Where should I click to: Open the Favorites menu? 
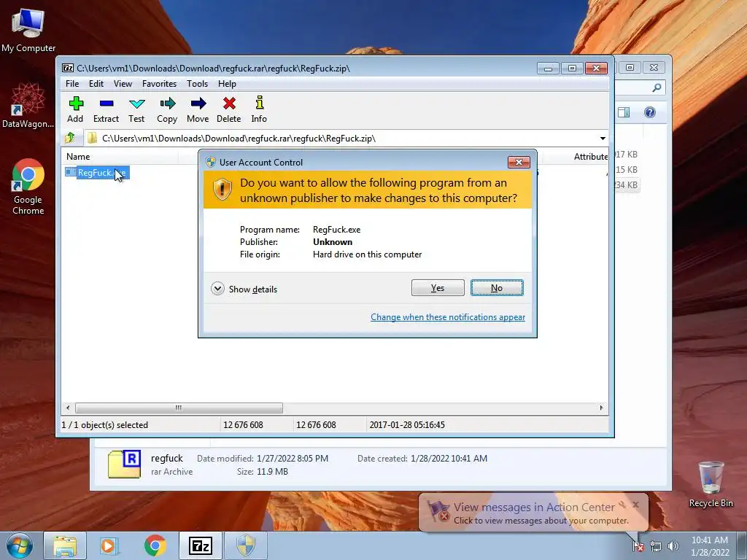(159, 84)
